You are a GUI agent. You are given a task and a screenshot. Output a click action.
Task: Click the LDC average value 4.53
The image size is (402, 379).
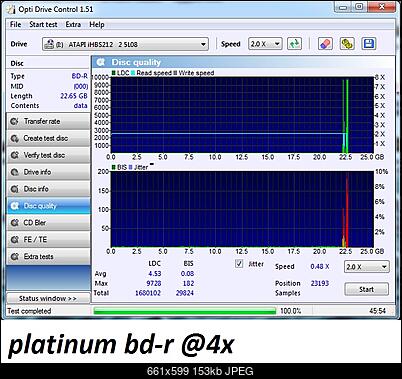tap(155, 274)
